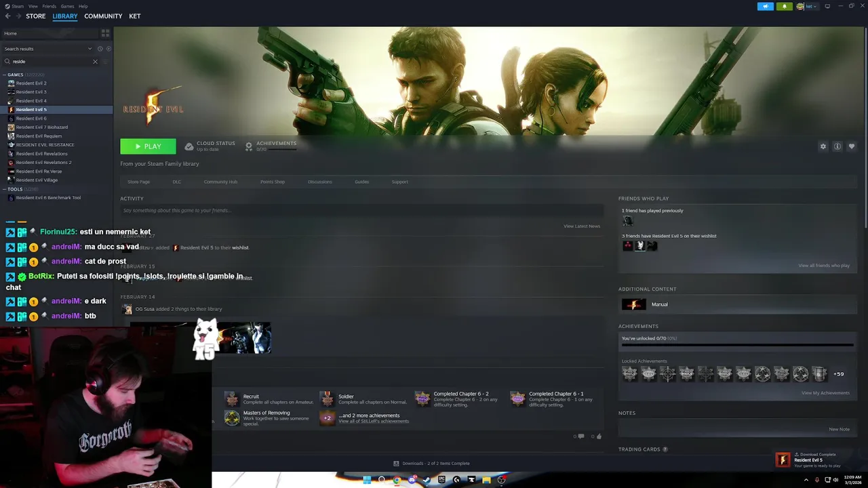Open advanced filter options icon

click(106, 62)
